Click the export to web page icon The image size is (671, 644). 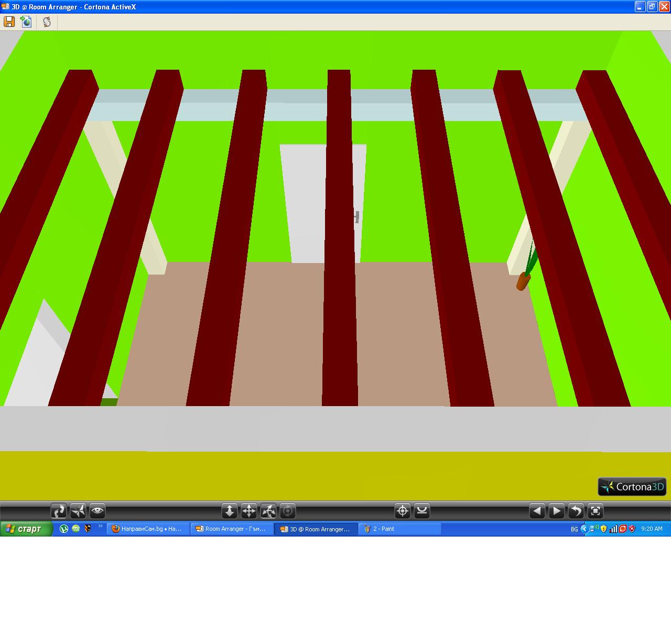point(26,21)
